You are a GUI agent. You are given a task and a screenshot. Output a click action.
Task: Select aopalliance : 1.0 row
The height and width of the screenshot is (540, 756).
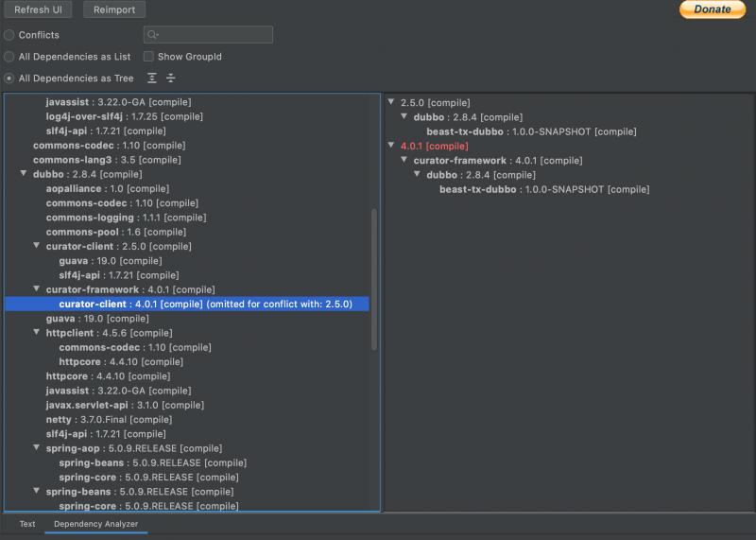108,189
